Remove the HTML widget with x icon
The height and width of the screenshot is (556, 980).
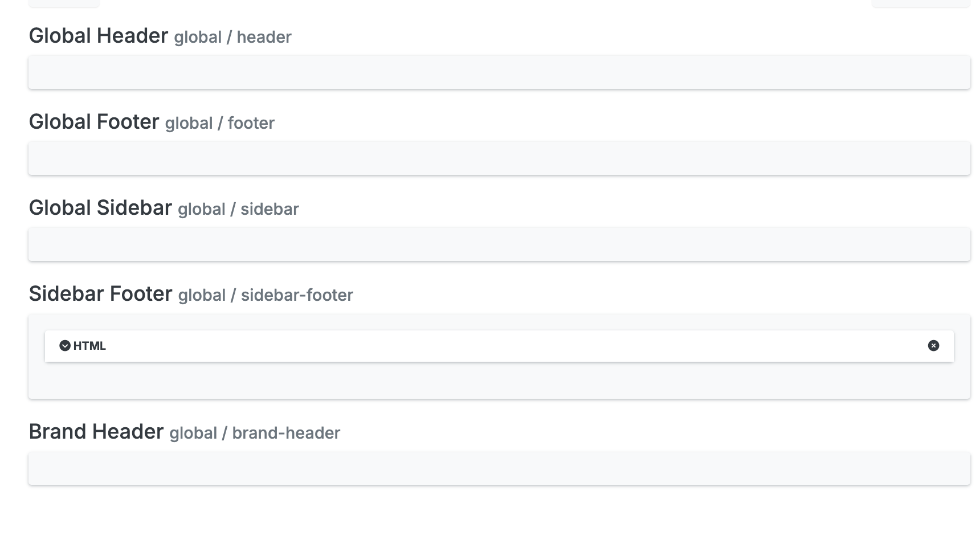pyautogui.click(x=933, y=346)
